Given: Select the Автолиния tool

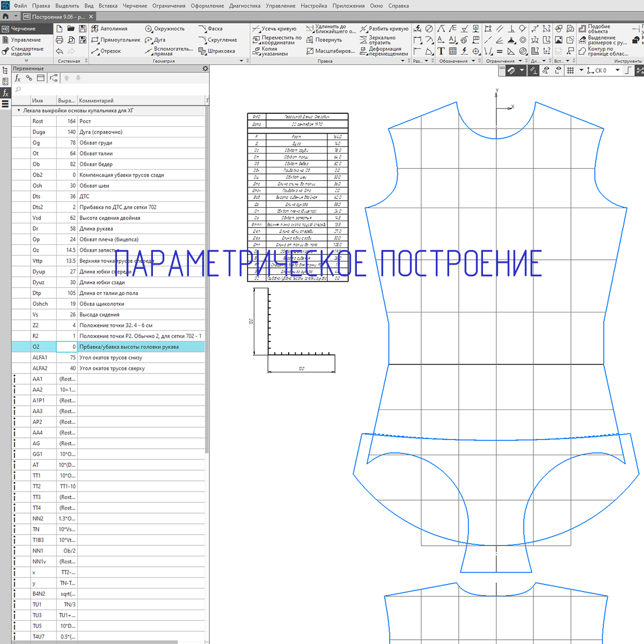Looking at the screenshot, I should (109, 28).
